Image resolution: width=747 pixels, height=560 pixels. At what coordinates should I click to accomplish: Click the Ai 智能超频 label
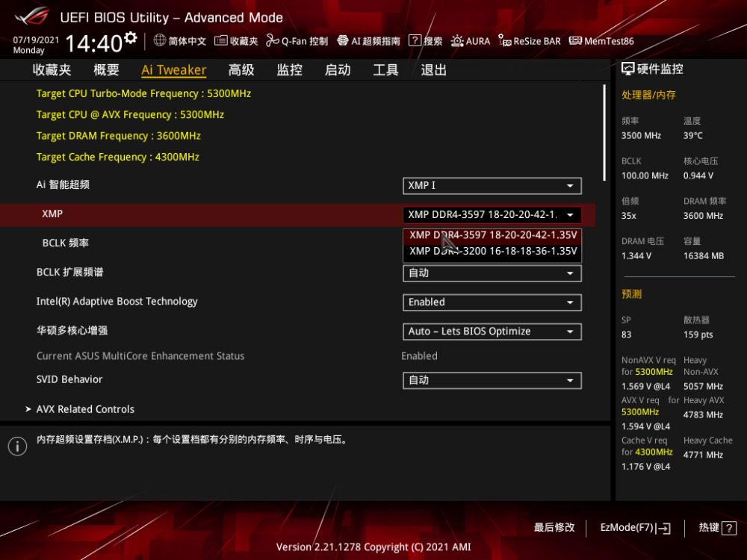(63, 184)
